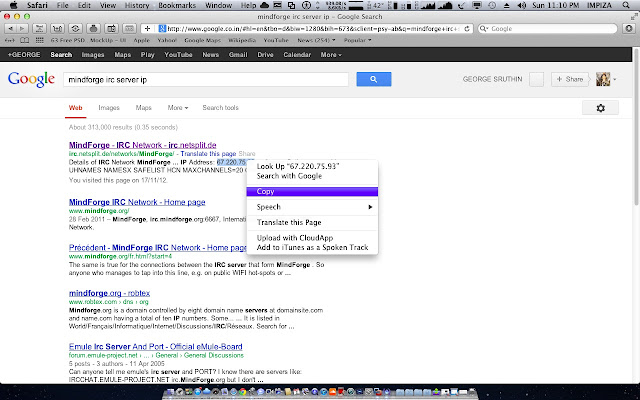Screen dimensions: 640x400
Task: Open Search tools
Action: 220,108
